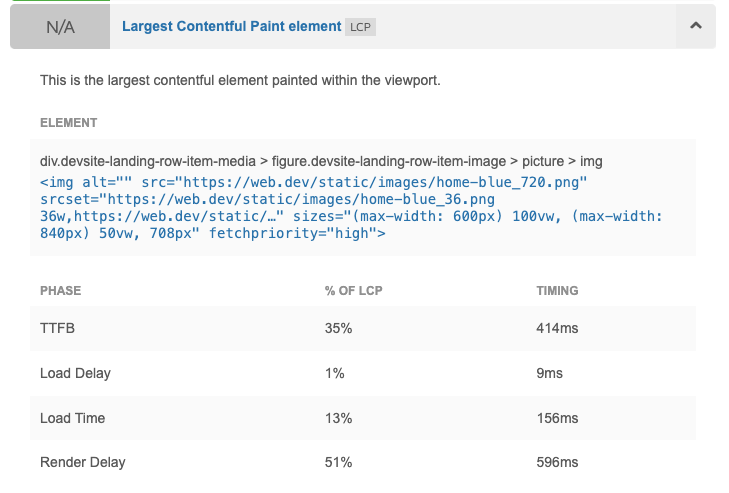Viewport: 729px width, 493px height.
Task: Click the LCP label badge
Action: (x=360, y=27)
